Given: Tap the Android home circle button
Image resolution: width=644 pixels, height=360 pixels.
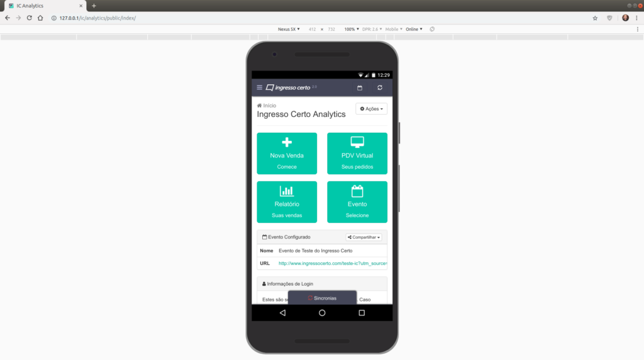Looking at the screenshot, I should point(322,313).
